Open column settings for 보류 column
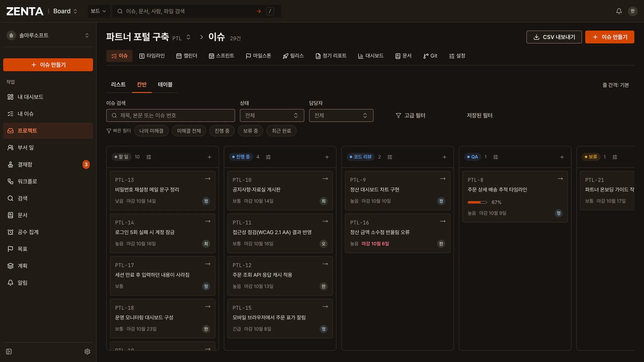644x362 pixels. point(615,157)
